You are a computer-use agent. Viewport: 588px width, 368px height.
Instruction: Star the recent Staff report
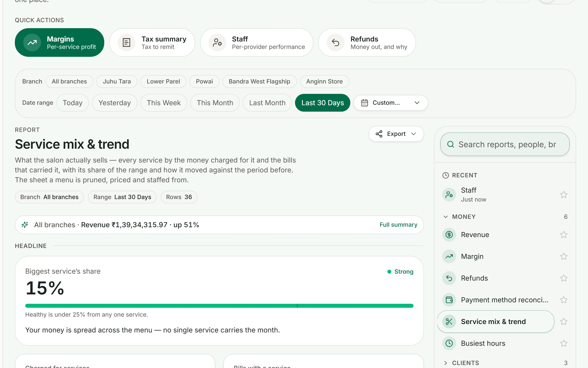point(564,195)
